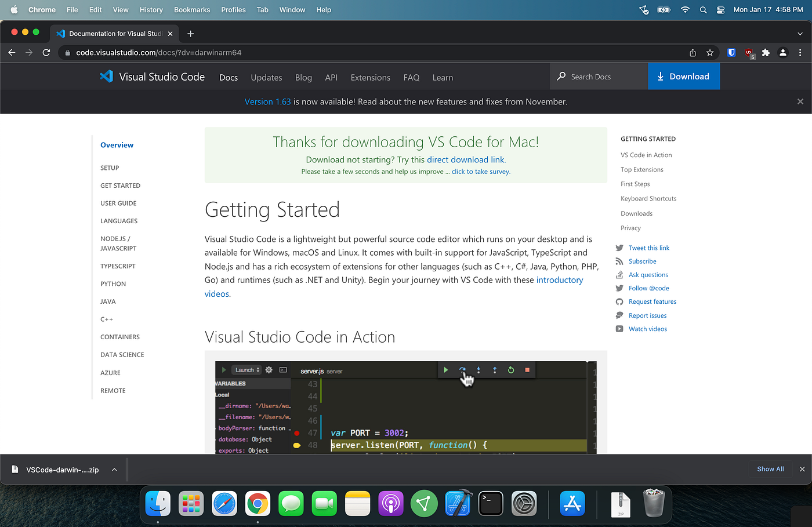Open the tab search chevron at window top right
This screenshot has width=812, height=527.
[799, 33]
